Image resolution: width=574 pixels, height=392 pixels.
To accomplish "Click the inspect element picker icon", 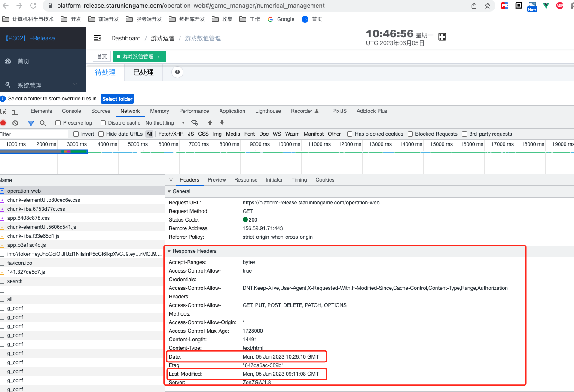I will (3, 111).
